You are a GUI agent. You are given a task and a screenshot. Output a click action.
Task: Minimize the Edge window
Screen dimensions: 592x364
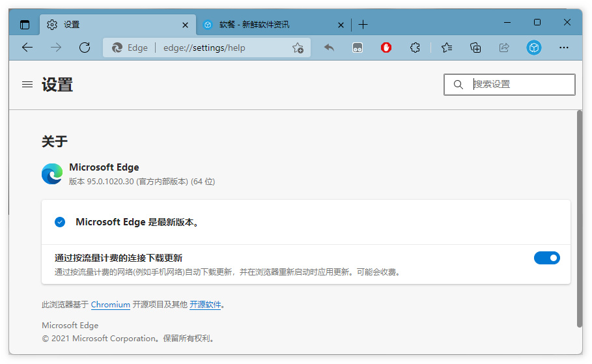507,23
